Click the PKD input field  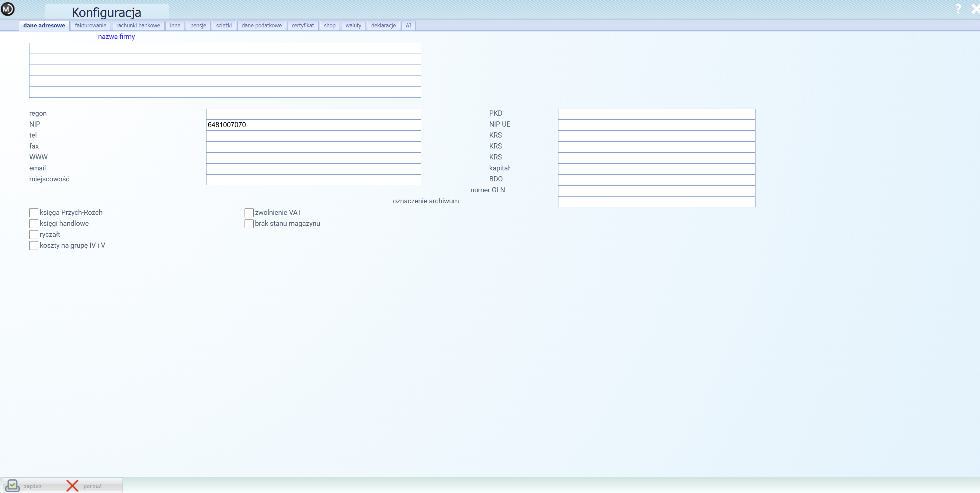point(657,114)
